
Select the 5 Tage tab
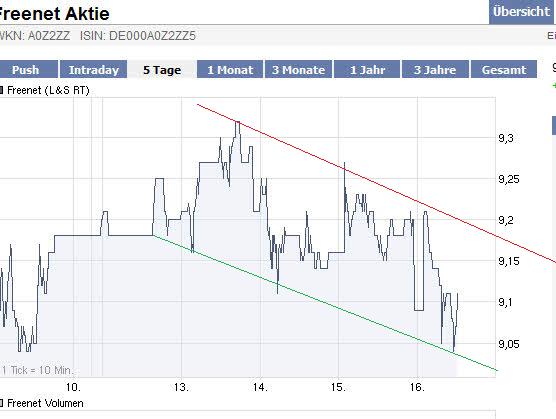[162, 69]
